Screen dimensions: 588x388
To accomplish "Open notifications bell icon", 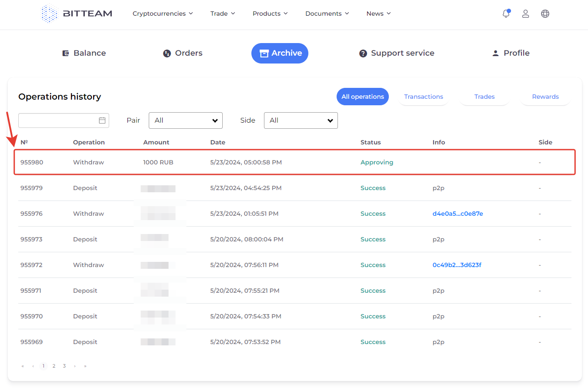I will pyautogui.click(x=506, y=13).
